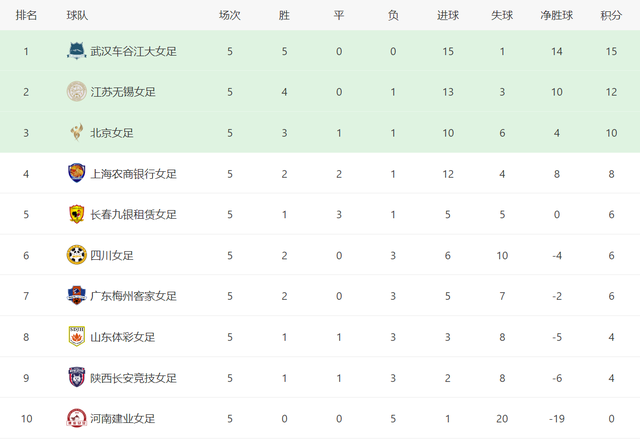
Task: Visit the 河南建业女足 team name link
Action: click(x=122, y=419)
